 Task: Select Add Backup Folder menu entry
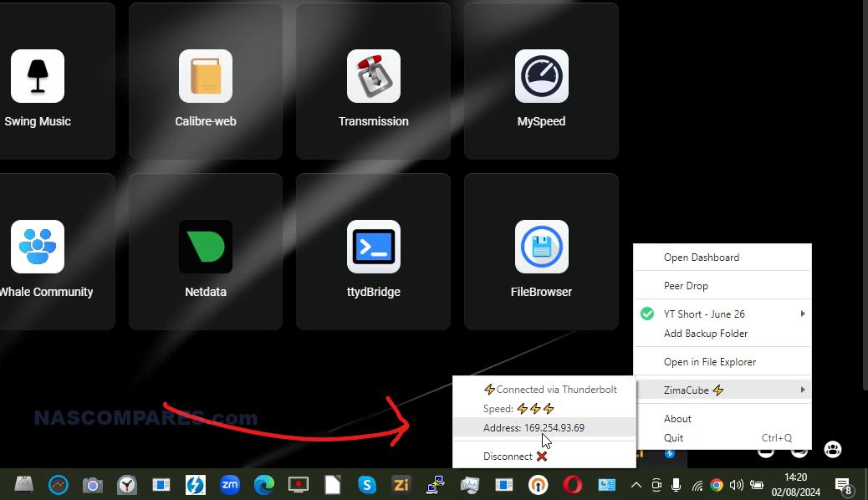722,334
